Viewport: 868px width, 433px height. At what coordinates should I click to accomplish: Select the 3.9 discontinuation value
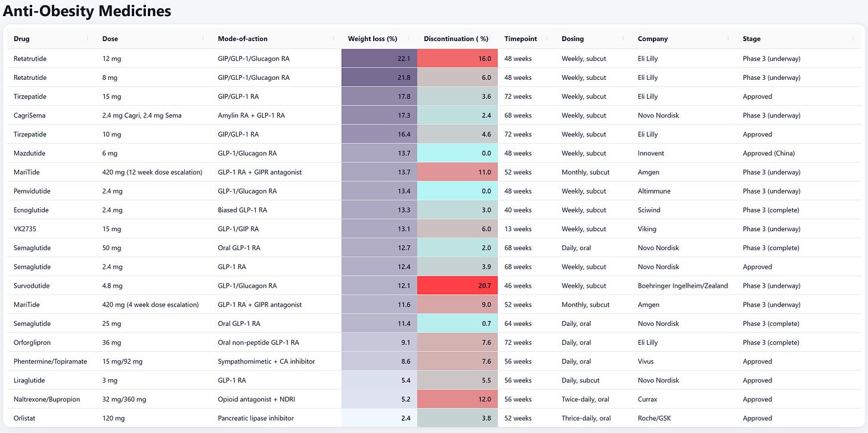point(486,267)
